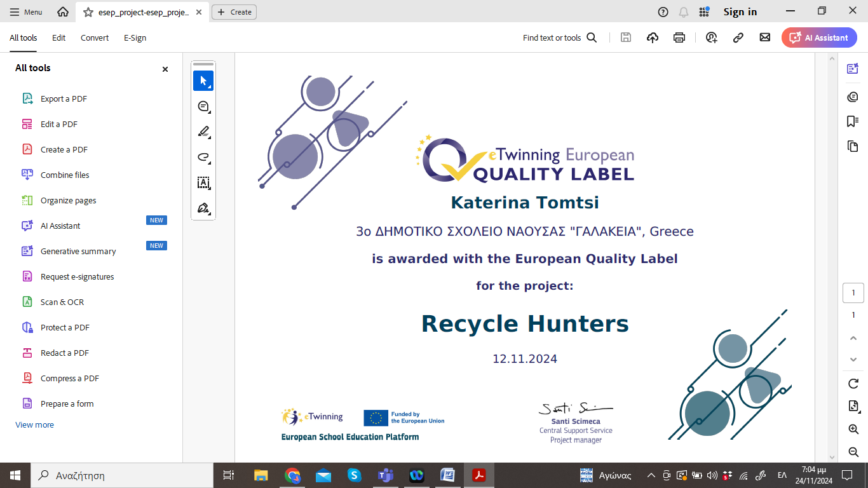Click the print file icon
Image resolution: width=868 pixels, height=488 pixels.
(679, 37)
